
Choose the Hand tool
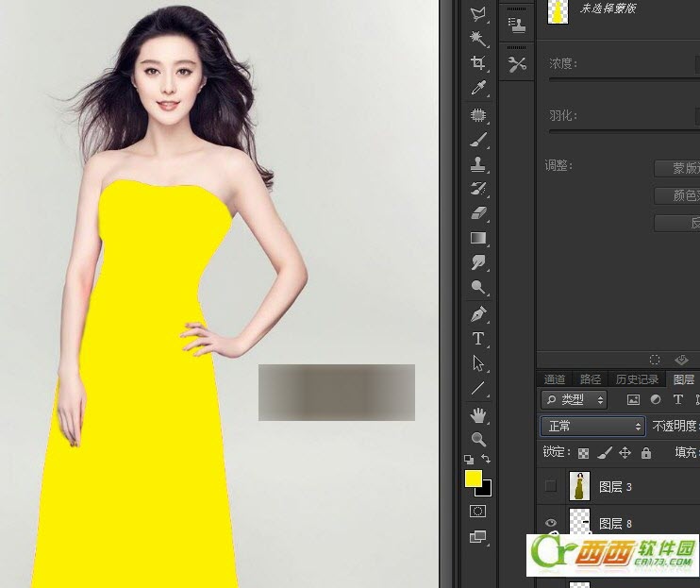478,414
